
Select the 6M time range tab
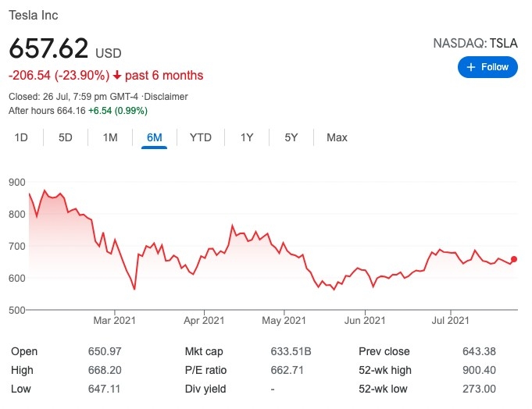tap(155, 137)
